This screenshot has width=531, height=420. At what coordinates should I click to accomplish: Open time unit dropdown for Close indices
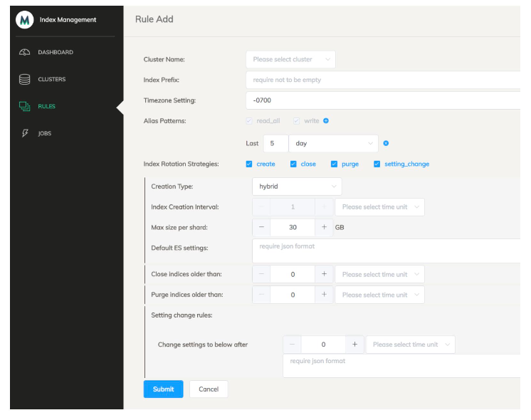379,274
